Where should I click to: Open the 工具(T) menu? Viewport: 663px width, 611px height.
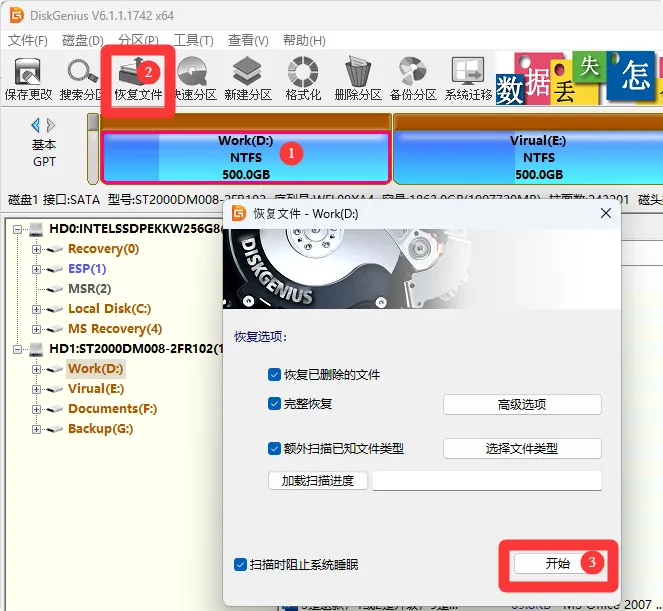coord(193,41)
